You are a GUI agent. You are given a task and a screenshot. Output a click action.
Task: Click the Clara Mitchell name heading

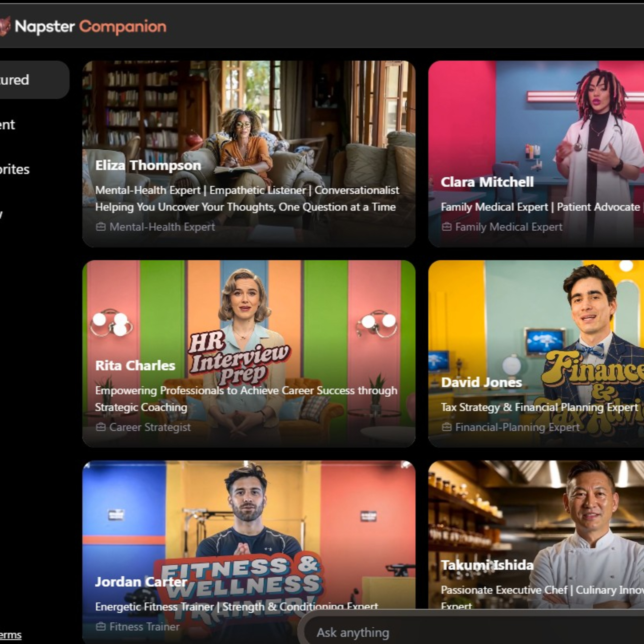tap(487, 182)
